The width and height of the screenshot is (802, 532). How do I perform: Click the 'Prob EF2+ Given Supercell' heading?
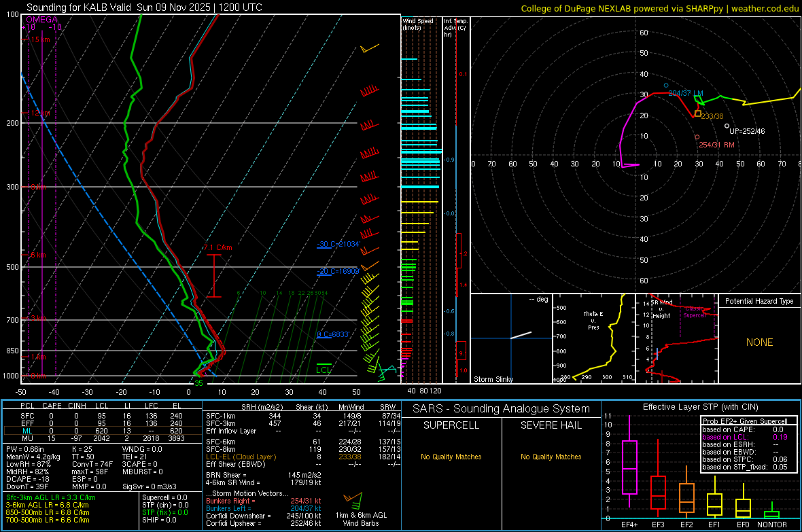745,421
